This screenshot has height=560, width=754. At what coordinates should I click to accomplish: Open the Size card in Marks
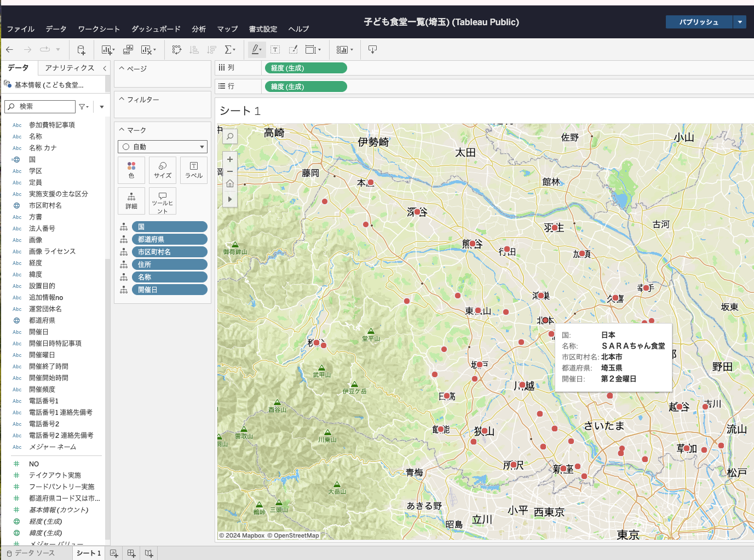point(163,170)
